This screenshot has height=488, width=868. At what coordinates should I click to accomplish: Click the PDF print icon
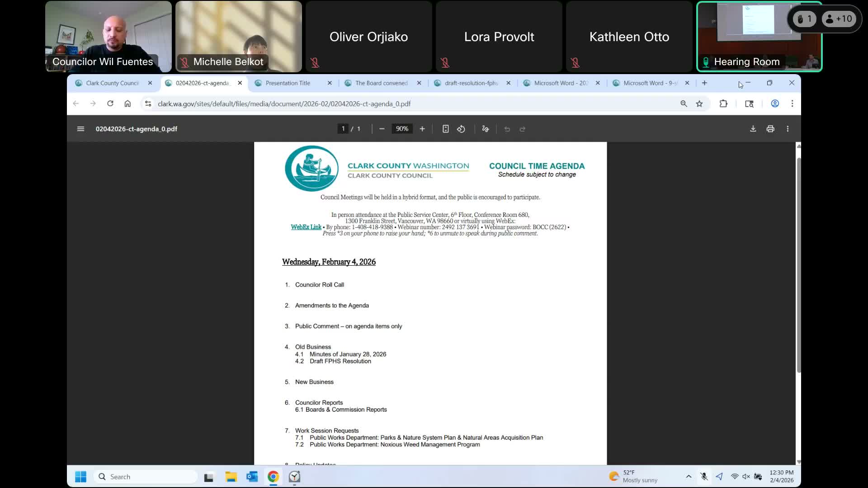coord(770,129)
